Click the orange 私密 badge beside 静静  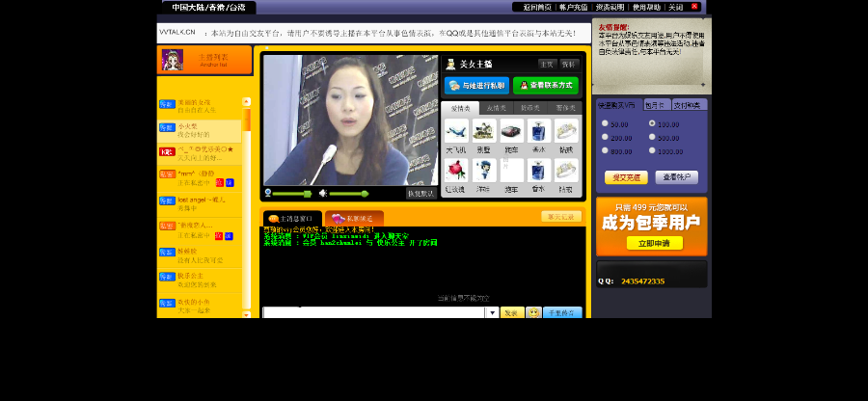(x=167, y=174)
